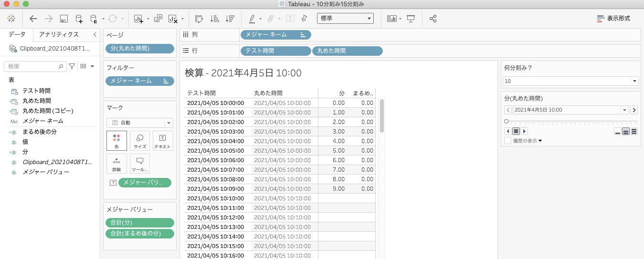The image size is (644, 259).
Task: Pause auto updates using the cylinder icon
Action: coord(94,19)
